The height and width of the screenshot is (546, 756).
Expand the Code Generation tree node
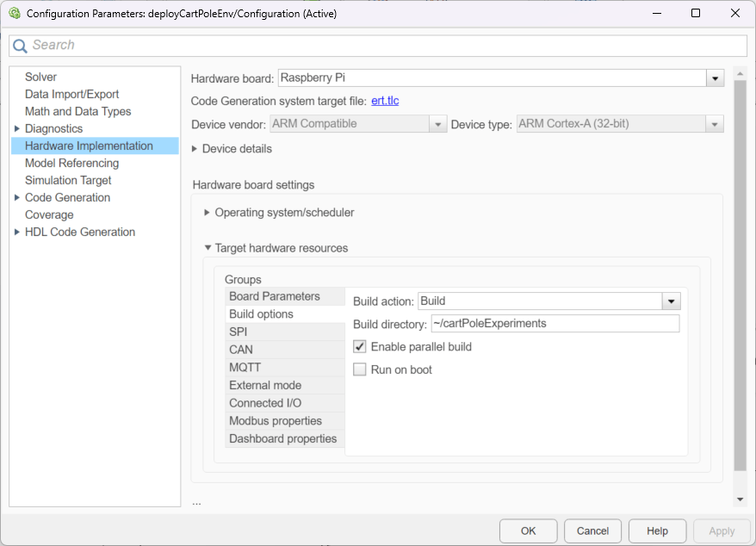[17, 198]
